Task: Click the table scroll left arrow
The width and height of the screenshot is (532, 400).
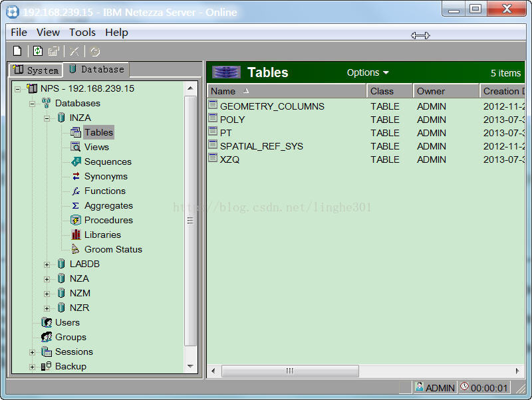Action: (213, 371)
